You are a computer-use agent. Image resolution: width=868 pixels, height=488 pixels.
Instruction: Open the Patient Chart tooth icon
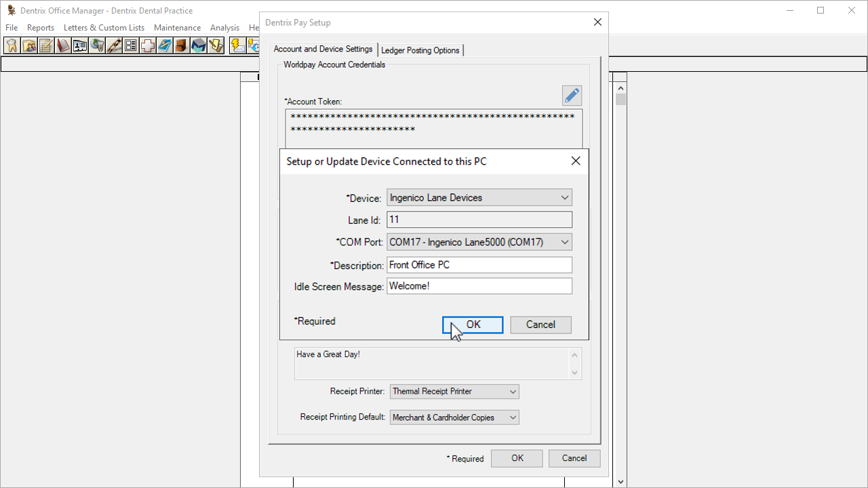click(x=12, y=45)
